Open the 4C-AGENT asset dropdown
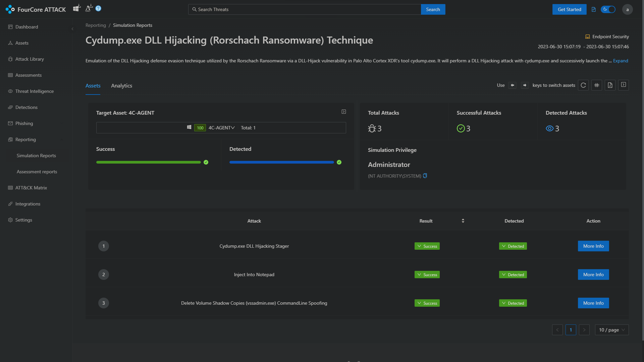 pos(221,128)
